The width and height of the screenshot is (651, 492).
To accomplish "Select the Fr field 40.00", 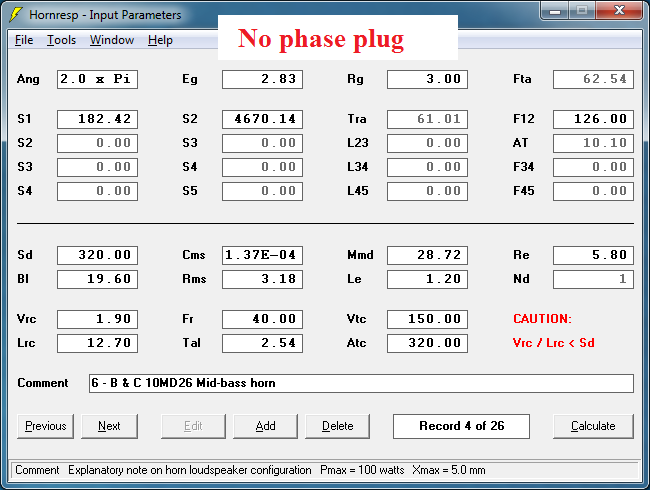I will (262, 319).
